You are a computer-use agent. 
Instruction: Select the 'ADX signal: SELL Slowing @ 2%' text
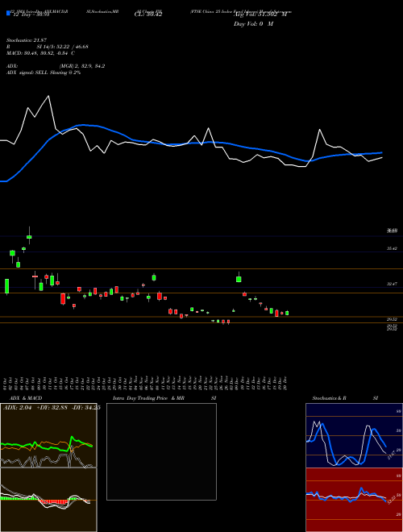pyautogui.click(x=44, y=73)
